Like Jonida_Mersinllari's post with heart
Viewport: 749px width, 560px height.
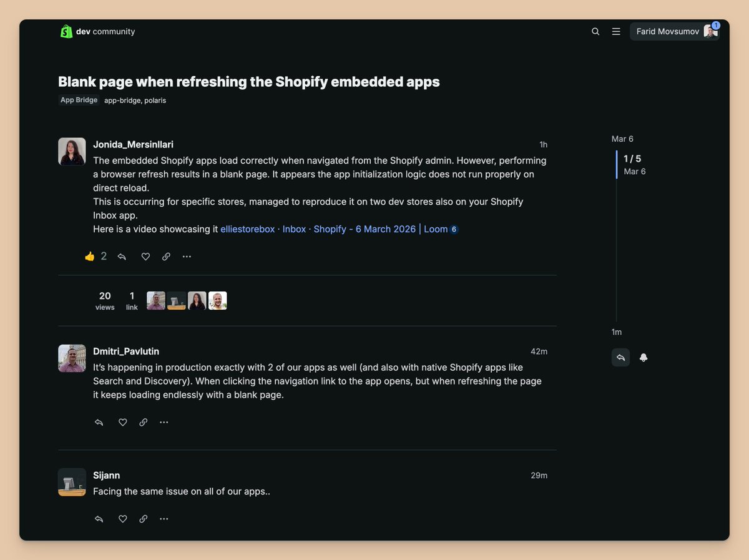coord(145,257)
